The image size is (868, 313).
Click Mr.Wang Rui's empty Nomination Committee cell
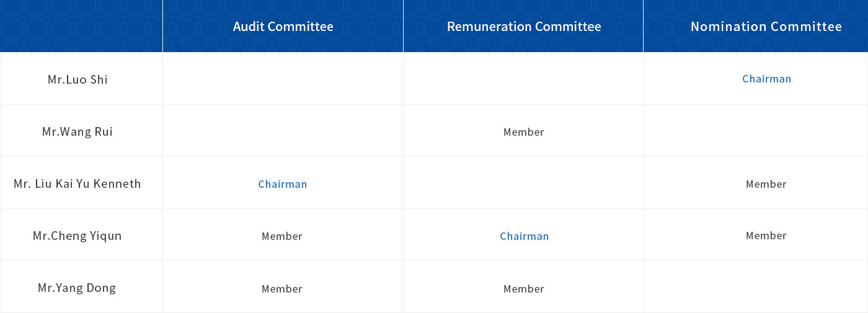[x=755, y=131]
